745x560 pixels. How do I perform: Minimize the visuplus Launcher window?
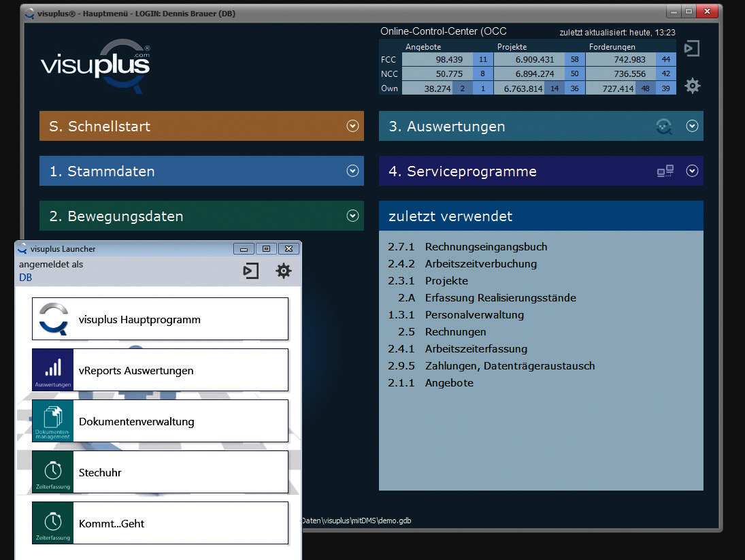click(244, 248)
